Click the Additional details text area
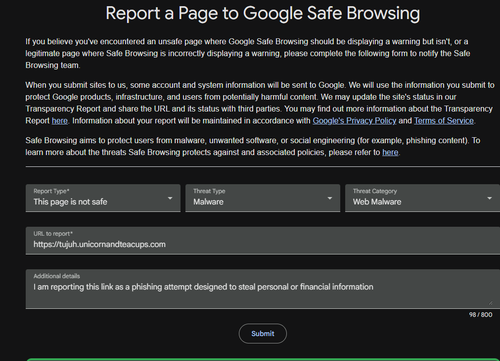 [x=263, y=289]
